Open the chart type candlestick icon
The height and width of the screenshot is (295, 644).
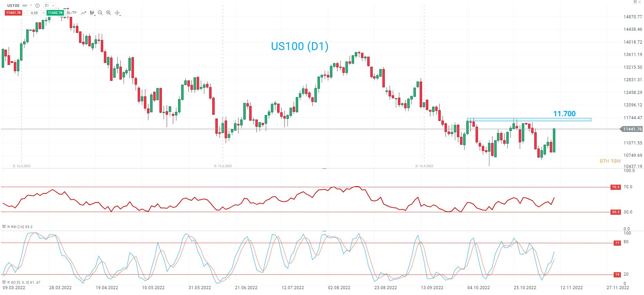pos(92,13)
